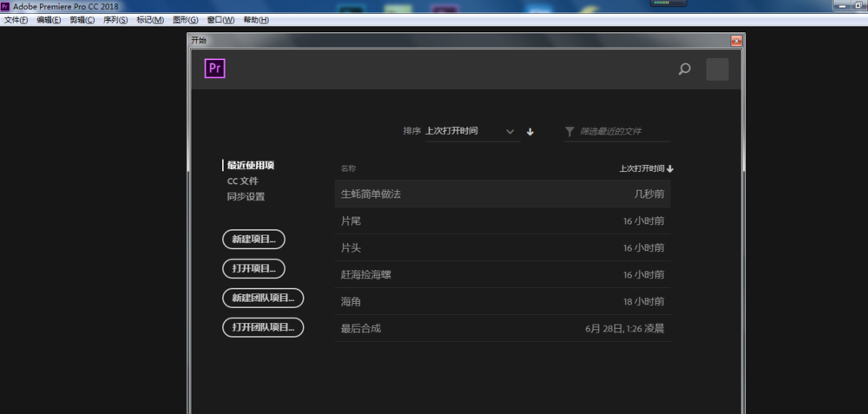This screenshot has width=868, height=414.
Task: Click the 新建项目... button
Action: tap(253, 239)
